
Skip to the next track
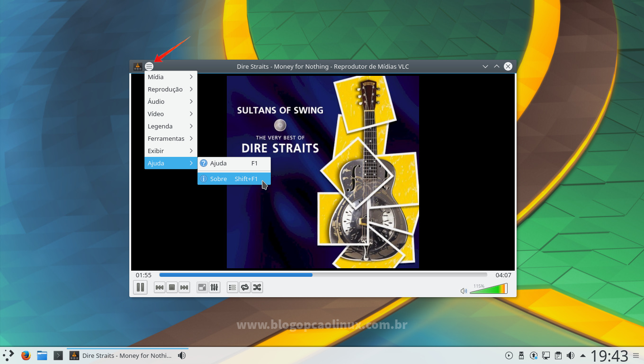point(184,287)
